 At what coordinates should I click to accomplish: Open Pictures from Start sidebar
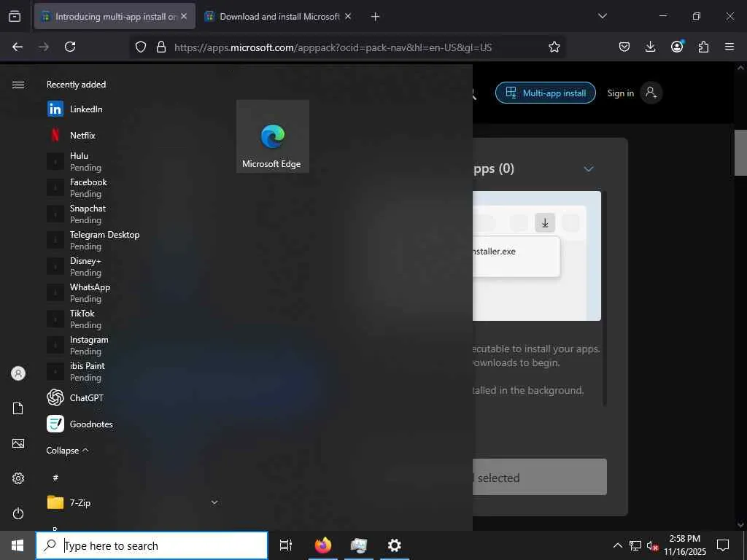tap(18, 443)
